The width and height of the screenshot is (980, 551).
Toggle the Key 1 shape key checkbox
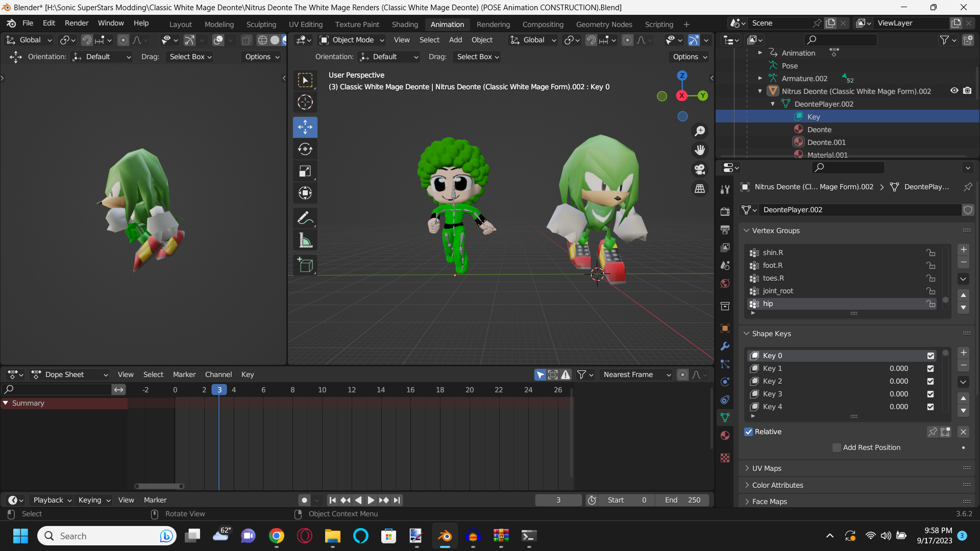[930, 368]
